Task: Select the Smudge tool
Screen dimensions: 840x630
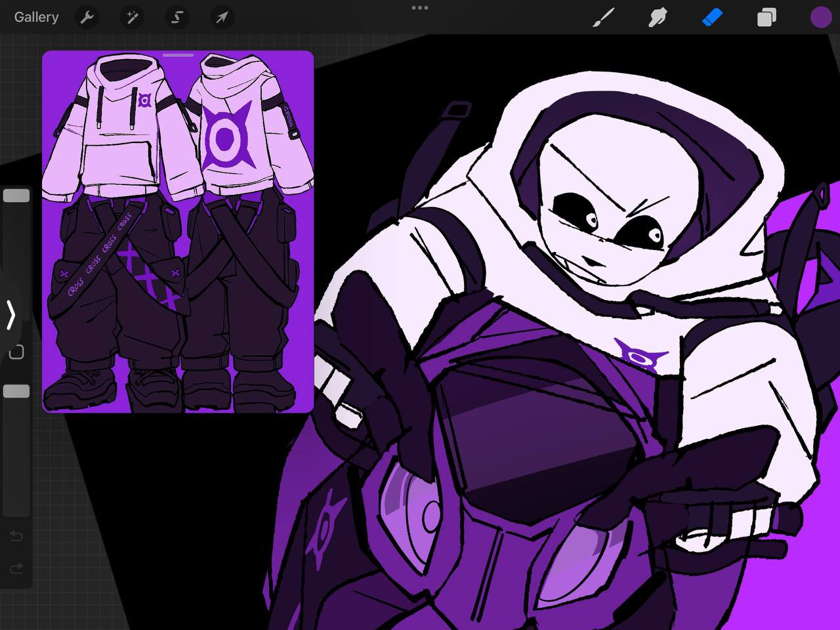Action: click(658, 17)
